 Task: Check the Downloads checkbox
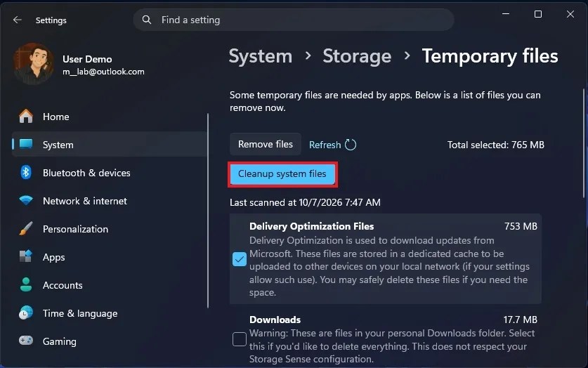240,339
